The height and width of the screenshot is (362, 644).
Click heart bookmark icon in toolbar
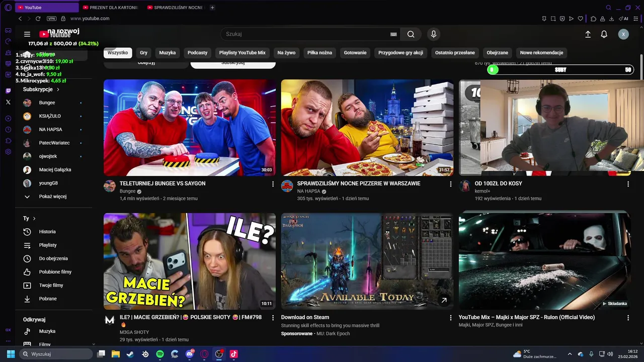[580, 19]
